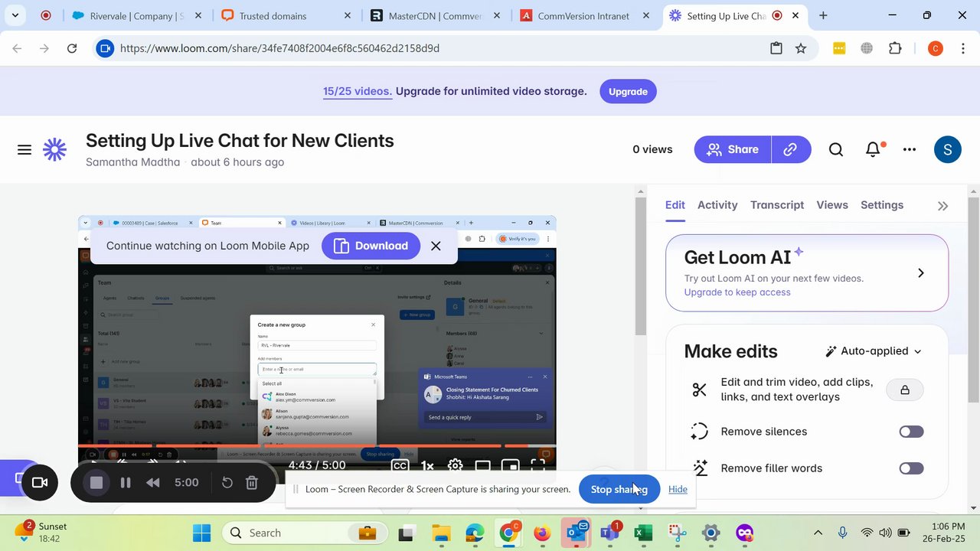This screenshot has width=980, height=551.
Task: Open the Chrome extensions puzzle icon
Action: (x=895, y=48)
